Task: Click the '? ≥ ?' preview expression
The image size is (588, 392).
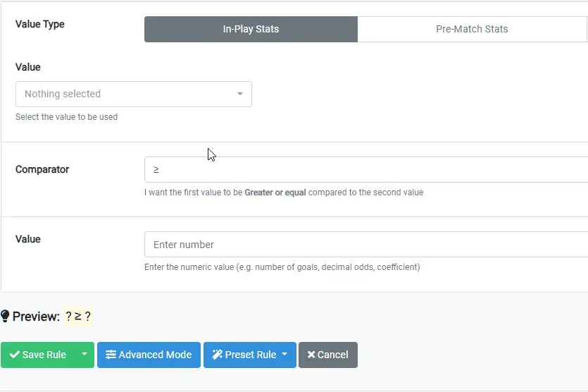Action: 78,317
